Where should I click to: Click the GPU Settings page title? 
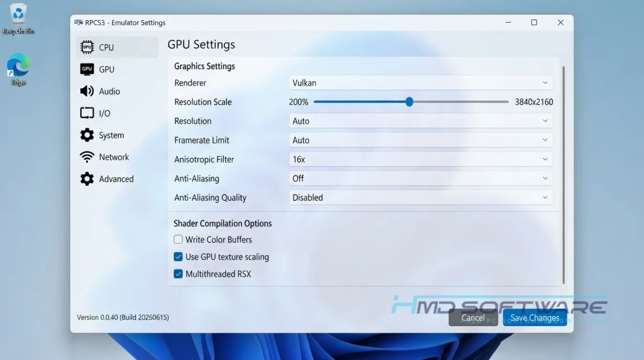(201, 45)
